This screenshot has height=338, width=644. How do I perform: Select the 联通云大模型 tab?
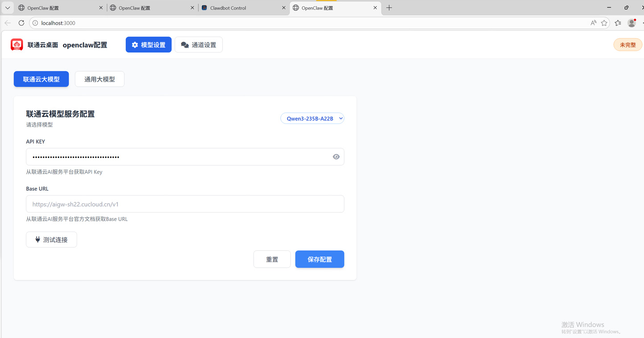click(41, 79)
